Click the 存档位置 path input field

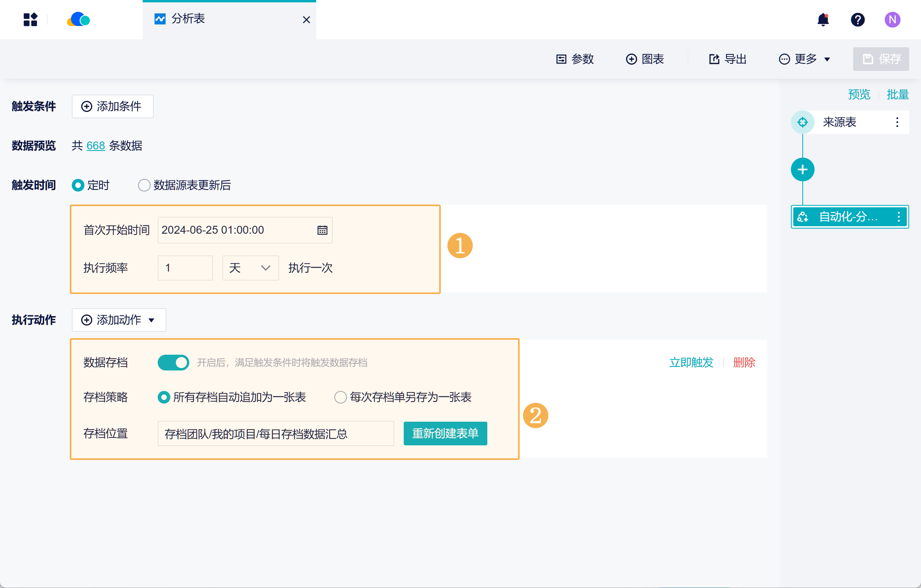click(276, 434)
